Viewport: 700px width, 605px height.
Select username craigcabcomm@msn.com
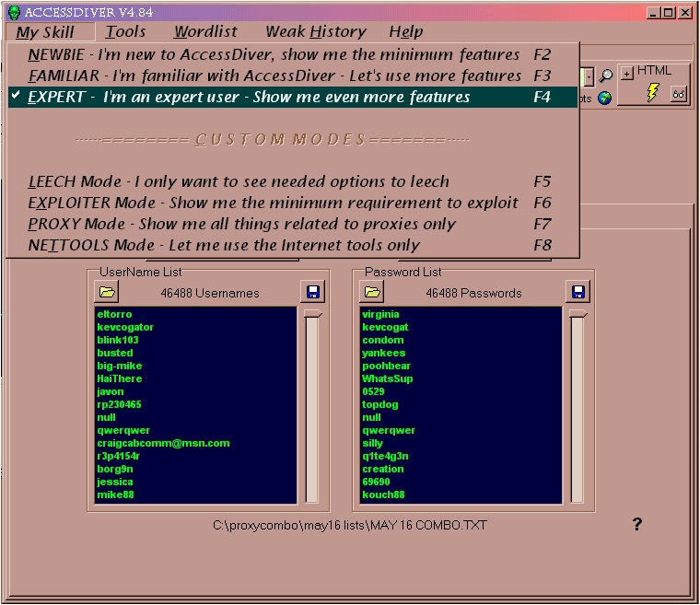tap(163, 443)
